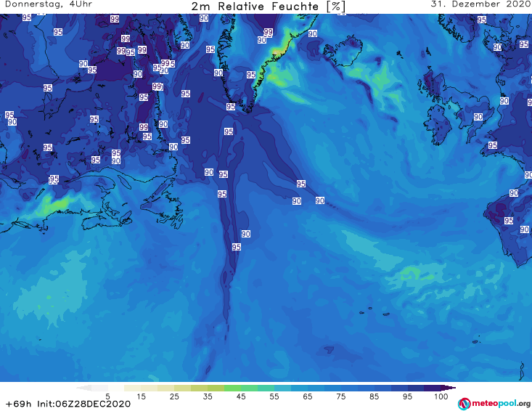Screen dimensions: 532x411
Task: Select the light gray legend swatch left of 5
Action: (99, 388)
